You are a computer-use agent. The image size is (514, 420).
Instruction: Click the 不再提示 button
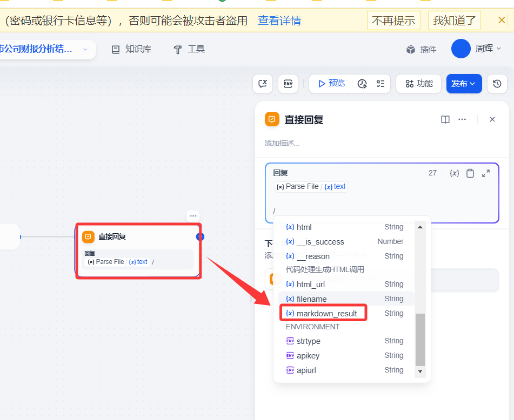393,21
